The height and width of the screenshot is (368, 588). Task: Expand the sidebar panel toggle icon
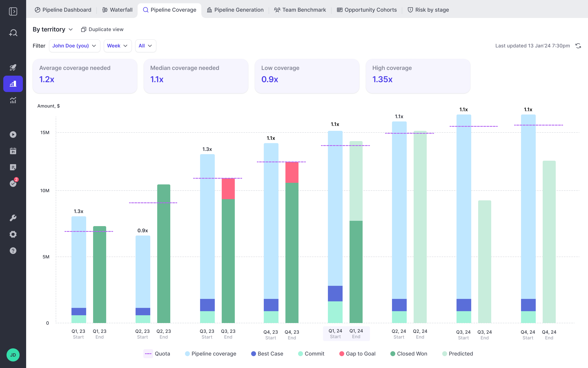point(13,11)
